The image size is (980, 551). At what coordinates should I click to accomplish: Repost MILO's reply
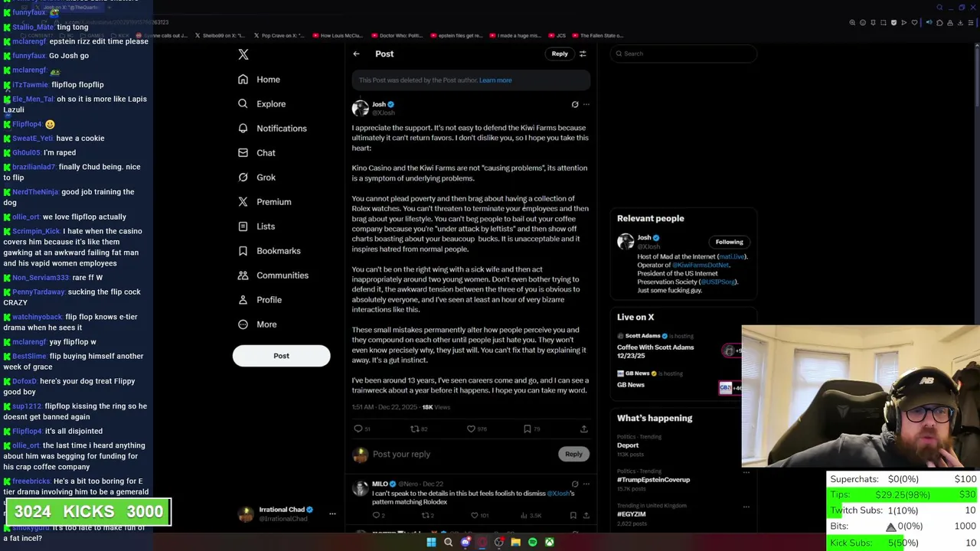(427, 516)
